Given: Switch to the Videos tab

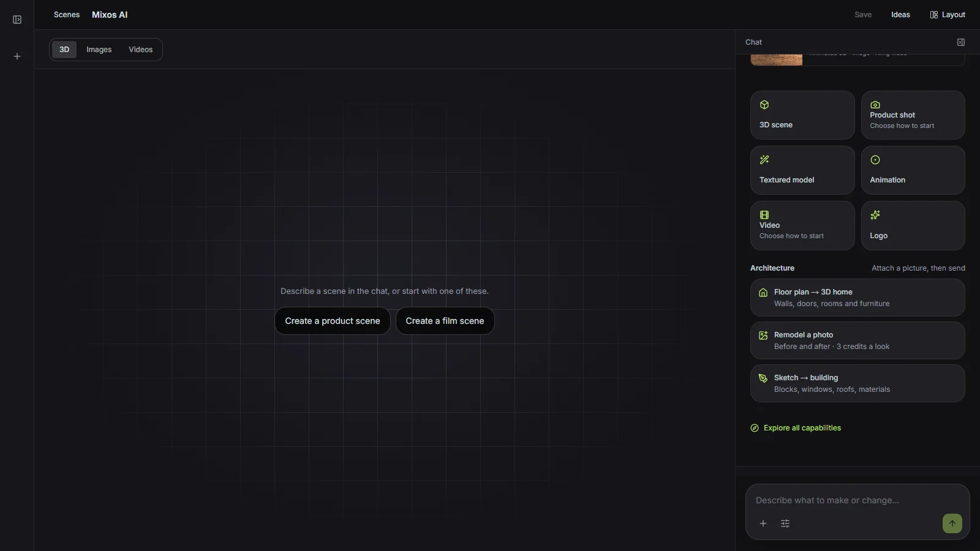Looking at the screenshot, I should click(140, 50).
